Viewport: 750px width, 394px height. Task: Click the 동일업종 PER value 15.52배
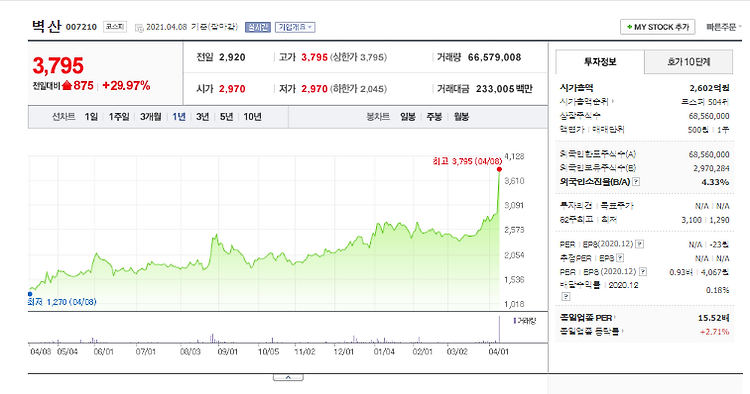tap(714, 317)
